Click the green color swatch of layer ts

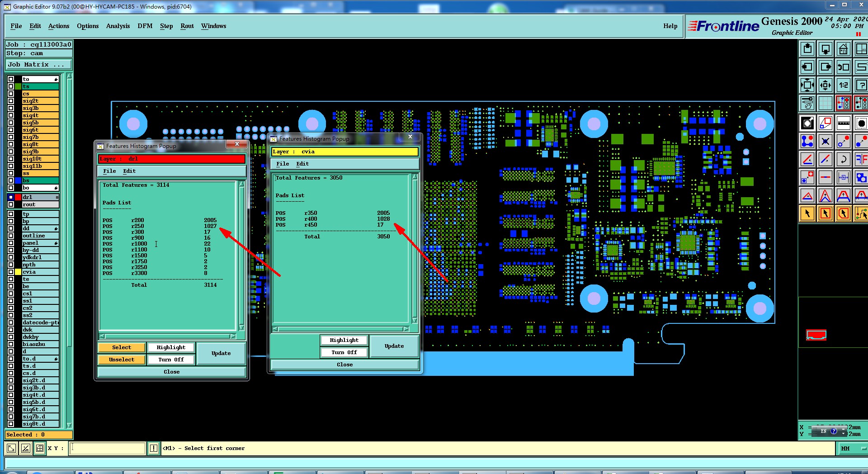coord(18,86)
